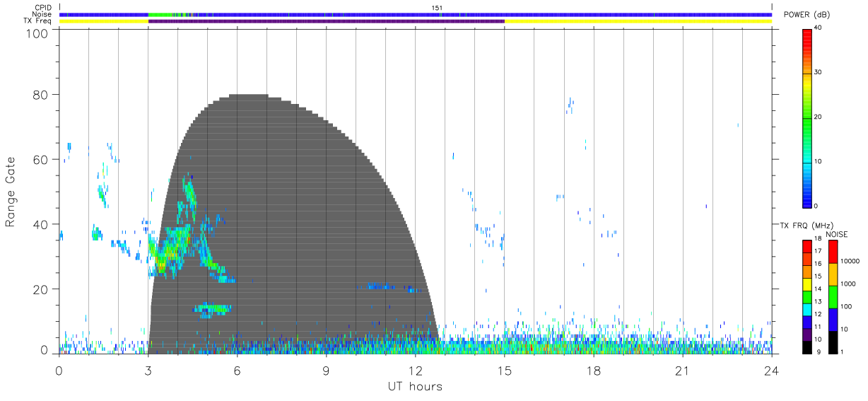Select 9 on the UT hours axis
Viewport: 868px width, 401px height.
pos(327,371)
